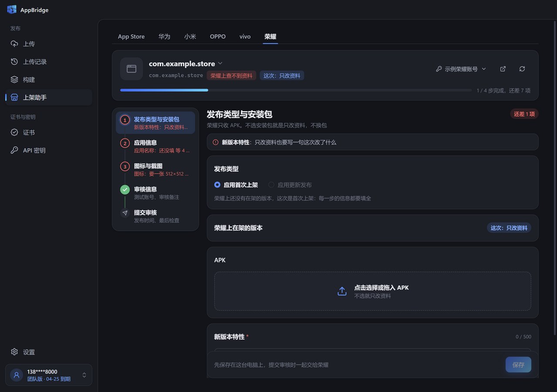
Task: Click the APK upload arrow icon
Action: [342, 291]
